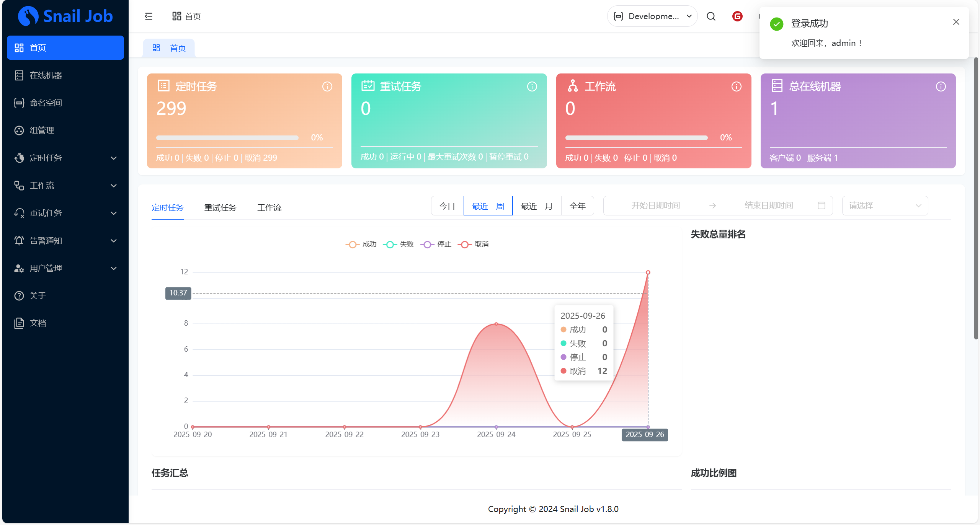Open the red Gitee icon link

click(x=737, y=16)
